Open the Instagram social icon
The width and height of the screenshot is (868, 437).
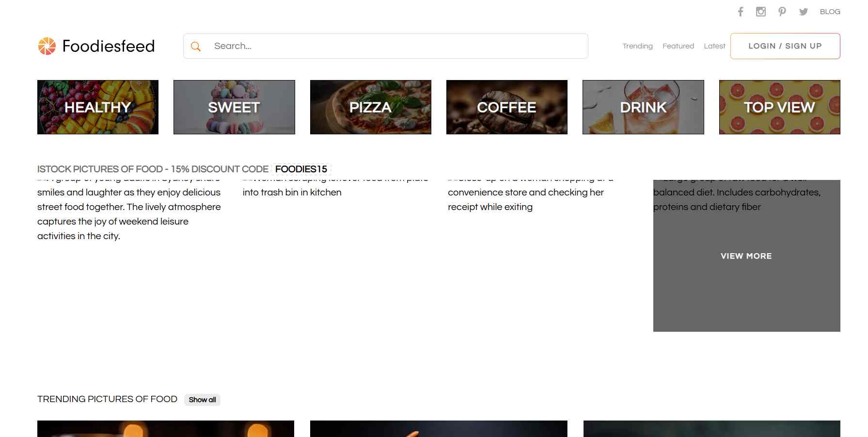[x=761, y=12]
